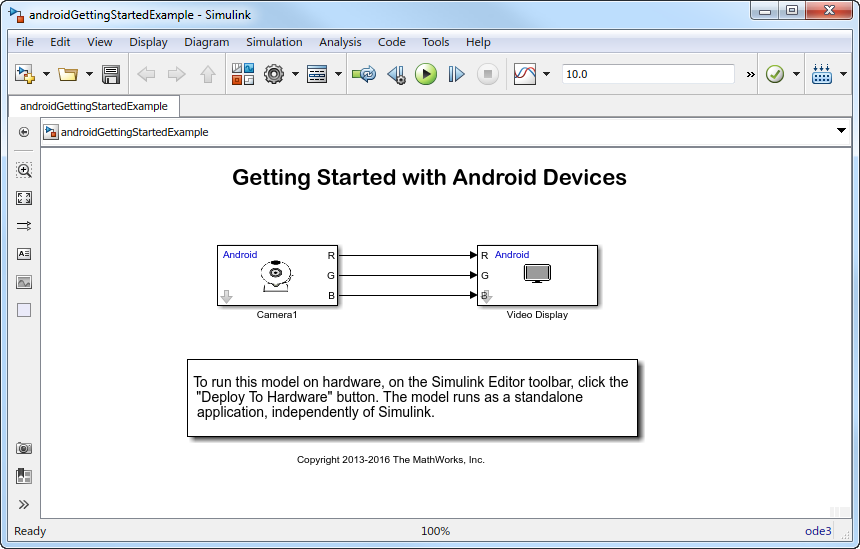The image size is (860, 549).
Task: Click the R signal line between blocks
Action: 407,255
